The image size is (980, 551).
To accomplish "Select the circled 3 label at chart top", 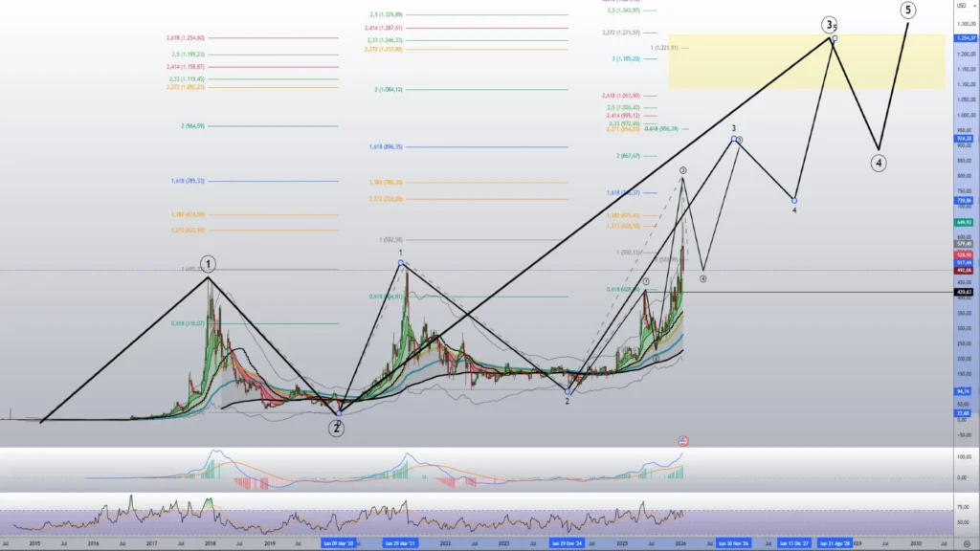I will point(828,25).
